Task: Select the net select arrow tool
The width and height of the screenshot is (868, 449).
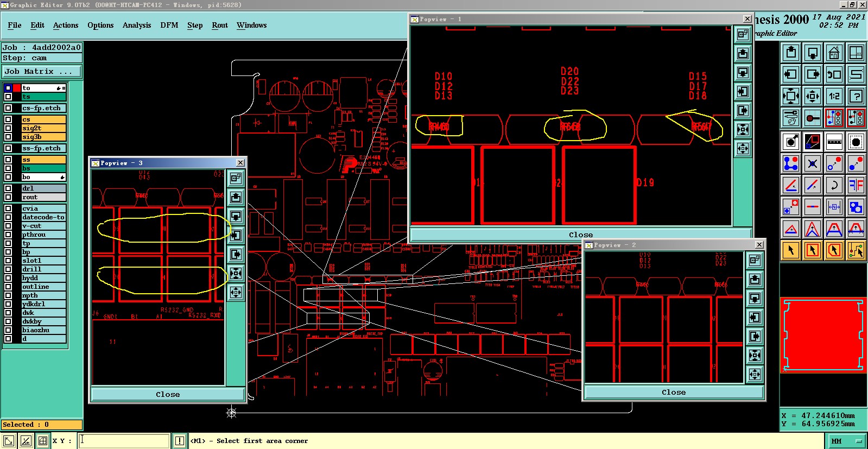Action: click(856, 250)
